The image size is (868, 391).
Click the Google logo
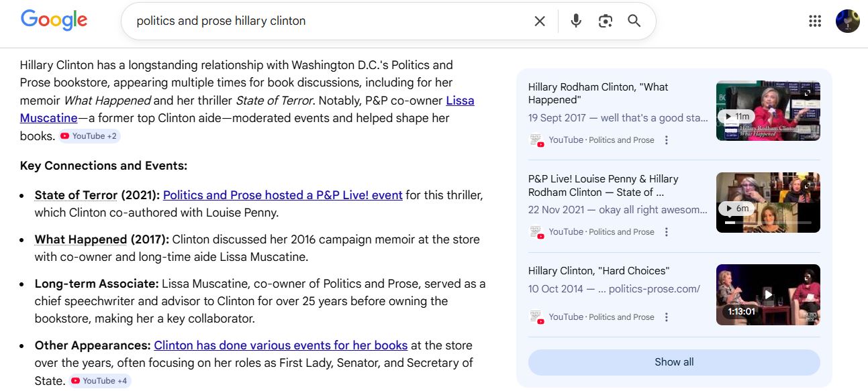[54, 20]
